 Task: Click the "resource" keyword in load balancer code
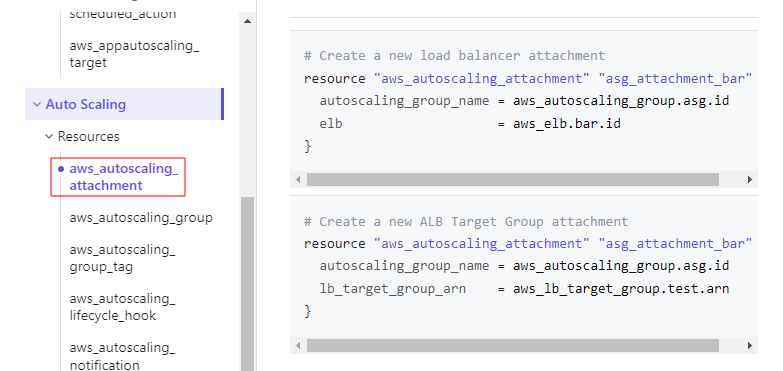(x=335, y=78)
